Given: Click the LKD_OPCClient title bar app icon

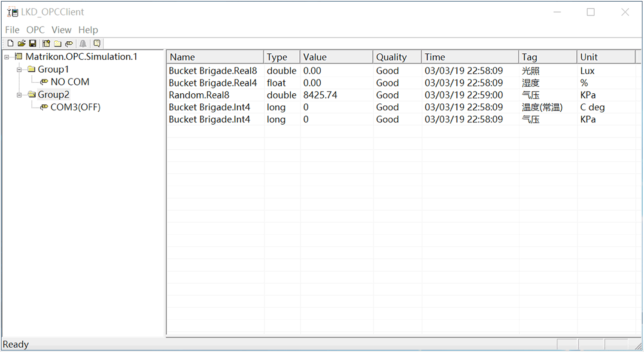Looking at the screenshot, I should tap(12, 12).
